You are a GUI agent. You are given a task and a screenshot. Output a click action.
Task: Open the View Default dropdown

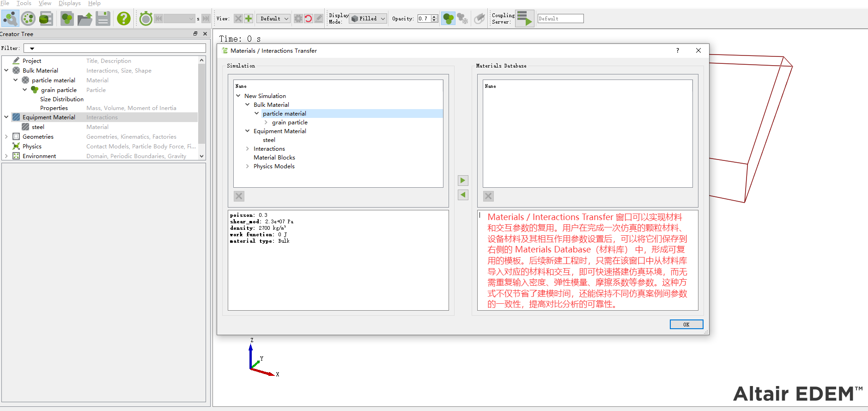[x=273, y=18]
